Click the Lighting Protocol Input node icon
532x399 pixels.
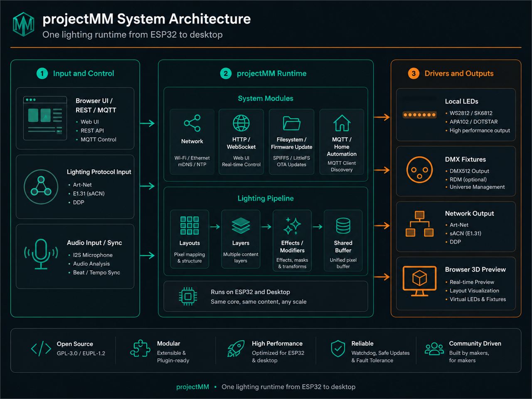click(41, 187)
